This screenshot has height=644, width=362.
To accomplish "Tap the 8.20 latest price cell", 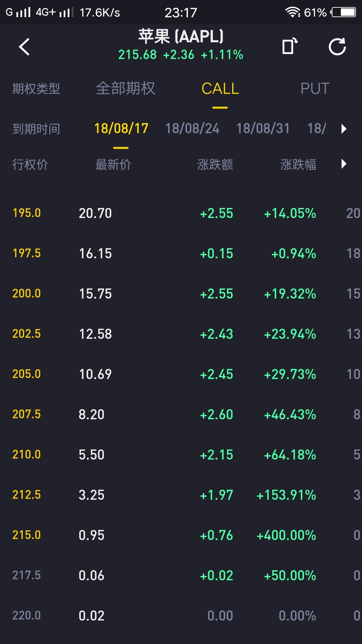I will click(x=92, y=415).
